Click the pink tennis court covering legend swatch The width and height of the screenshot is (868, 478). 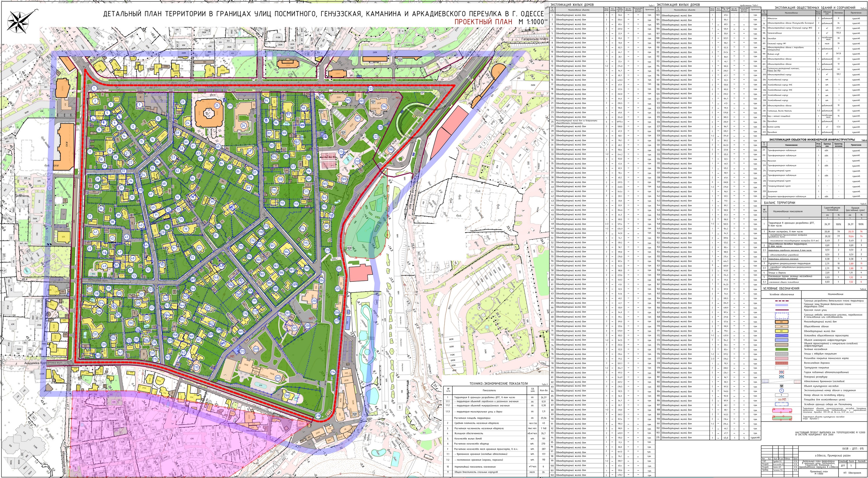[x=782, y=359]
